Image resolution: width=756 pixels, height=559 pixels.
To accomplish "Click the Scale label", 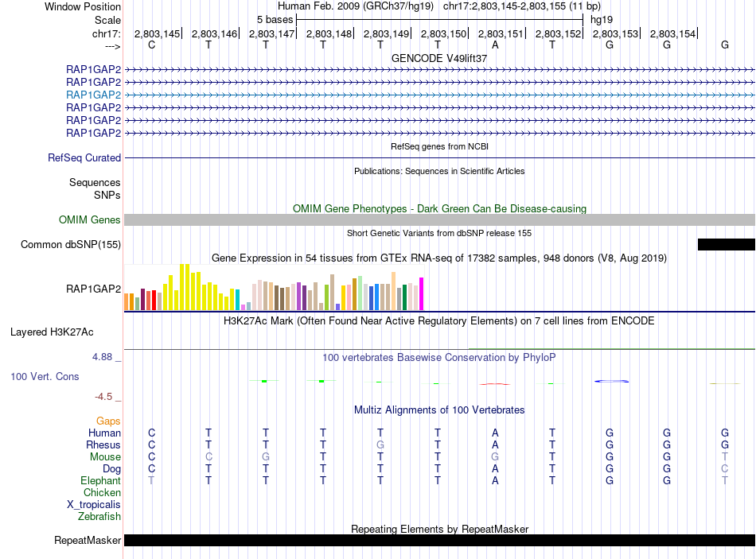I will 107,20.
